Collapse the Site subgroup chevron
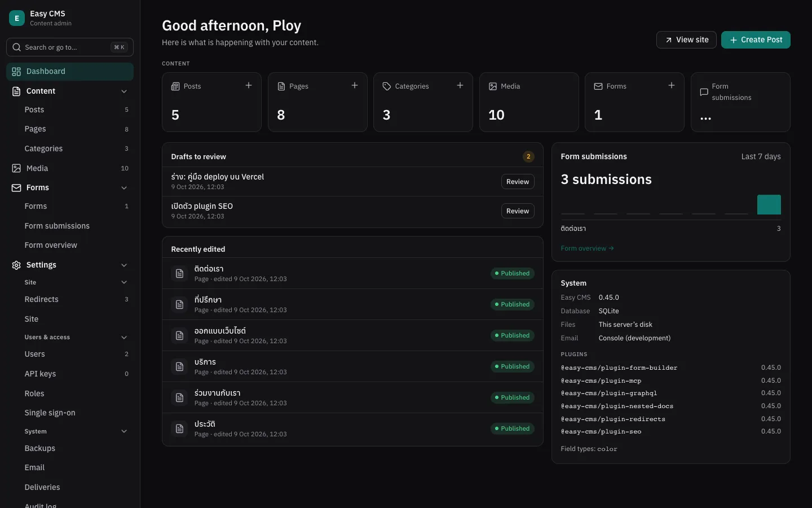Screen dimensions: 812x508 pos(124,282)
